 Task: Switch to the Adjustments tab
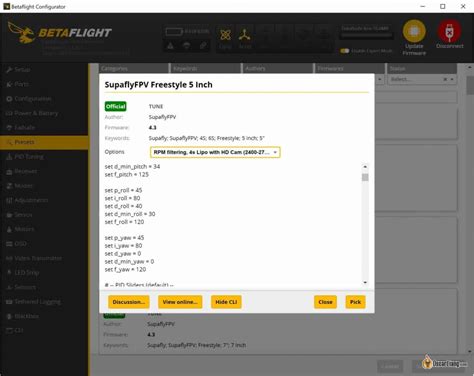(44, 200)
